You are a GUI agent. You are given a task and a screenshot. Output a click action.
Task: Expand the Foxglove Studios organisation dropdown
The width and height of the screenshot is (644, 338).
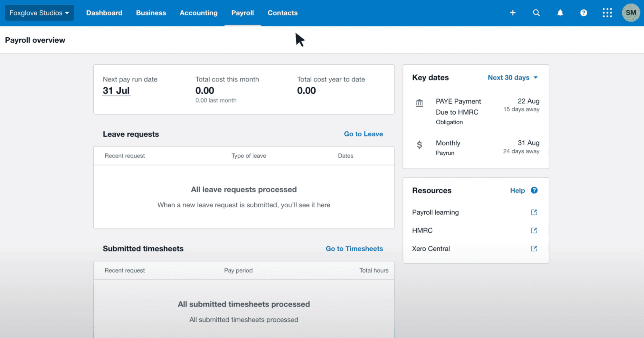pos(39,13)
